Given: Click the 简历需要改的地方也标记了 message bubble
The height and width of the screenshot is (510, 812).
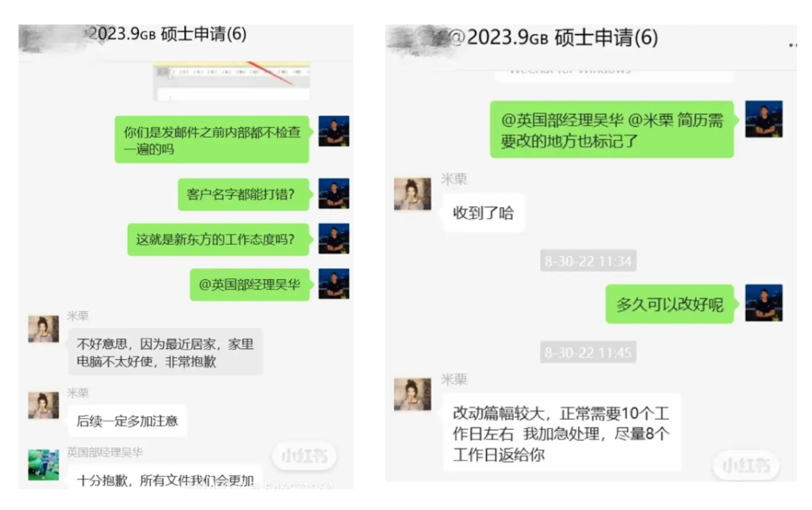Looking at the screenshot, I should [611, 129].
